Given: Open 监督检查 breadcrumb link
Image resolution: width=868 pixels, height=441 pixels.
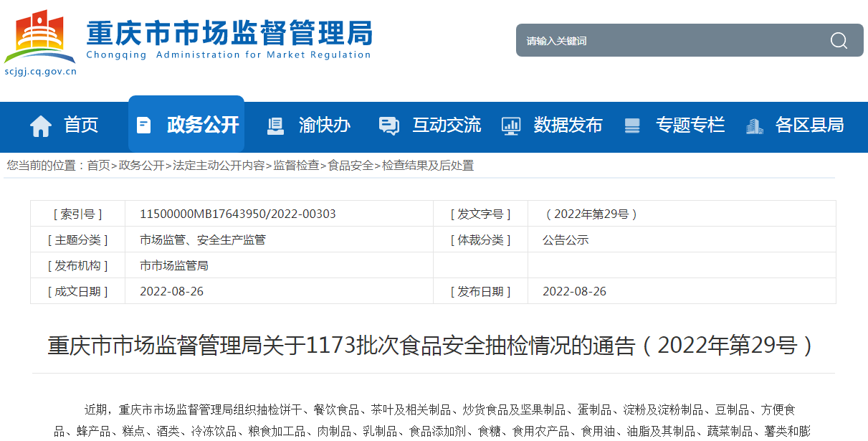Looking at the screenshot, I should (x=296, y=166).
